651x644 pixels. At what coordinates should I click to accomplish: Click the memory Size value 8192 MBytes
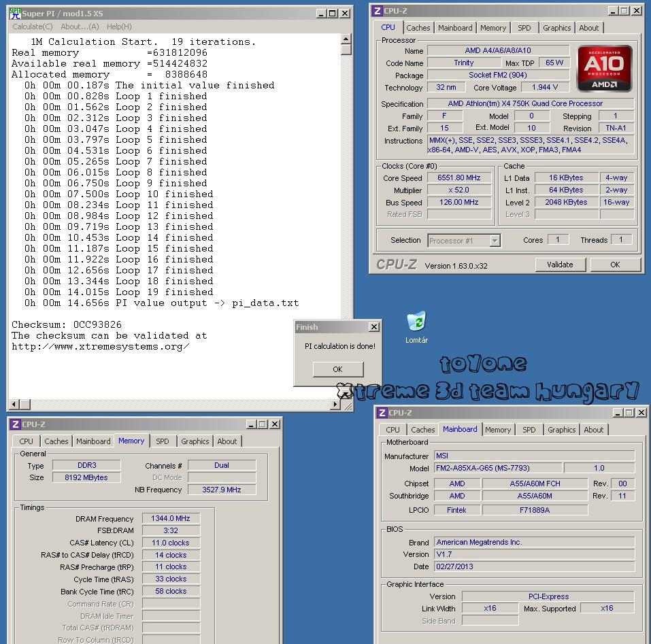pyautogui.click(x=86, y=477)
